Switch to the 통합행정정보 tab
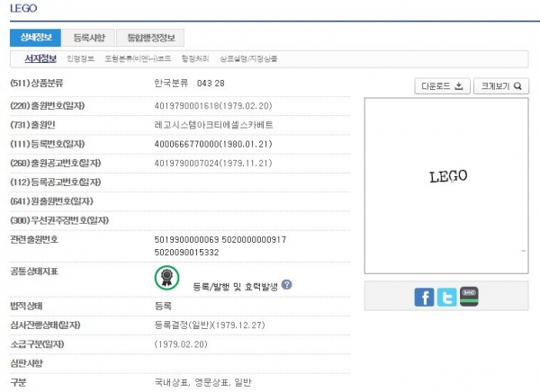 pyautogui.click(x=150, y=38)
